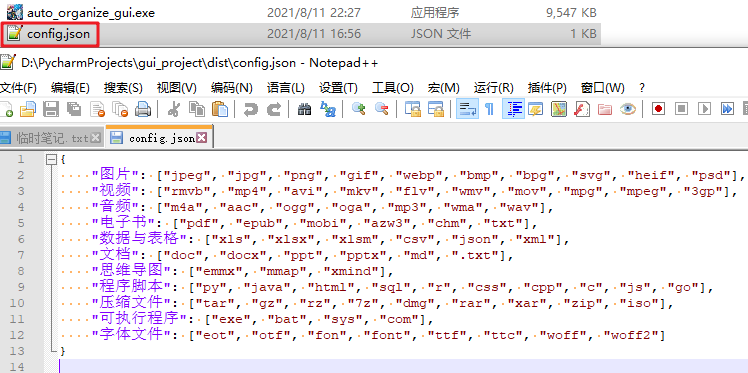The image size is (748, 373).
Task: Redo the last edit via toolbar
Action: click(x=273, y=109)
